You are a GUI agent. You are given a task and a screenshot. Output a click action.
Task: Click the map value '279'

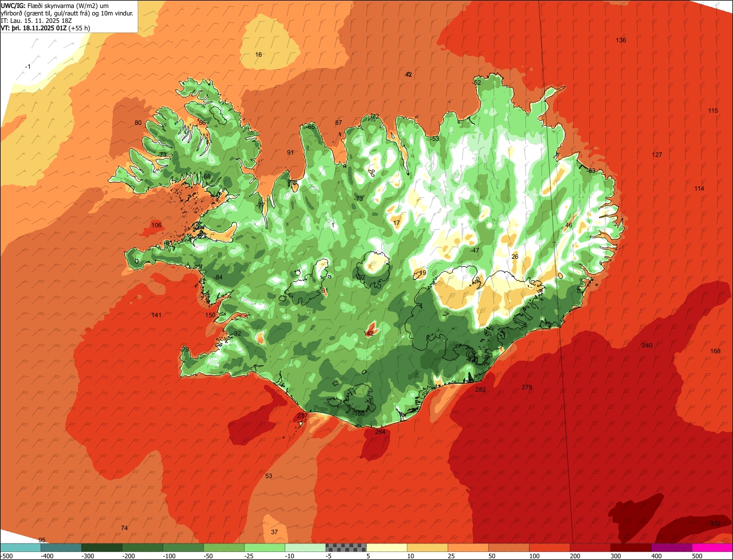527,387
